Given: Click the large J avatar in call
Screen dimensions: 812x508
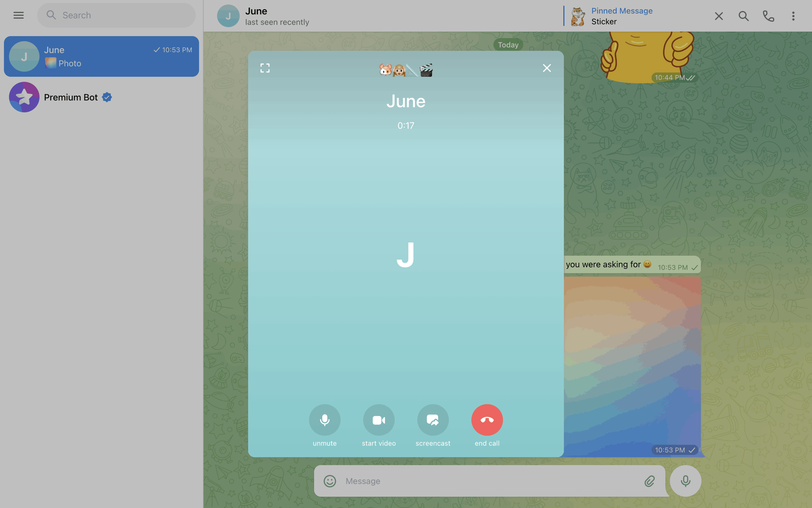Looking at the screenshot, I should (406, 254).
